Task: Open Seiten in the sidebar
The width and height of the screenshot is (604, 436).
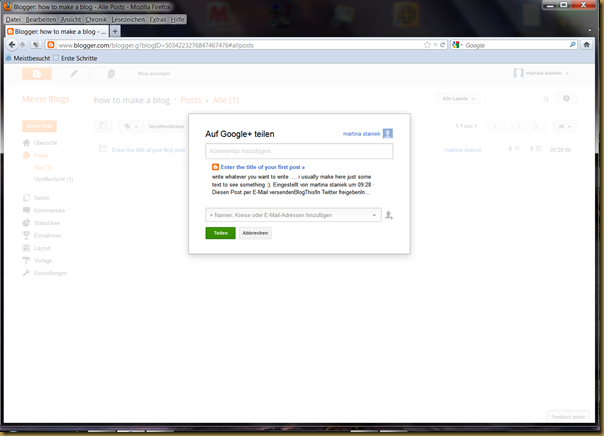Action: 37,198
